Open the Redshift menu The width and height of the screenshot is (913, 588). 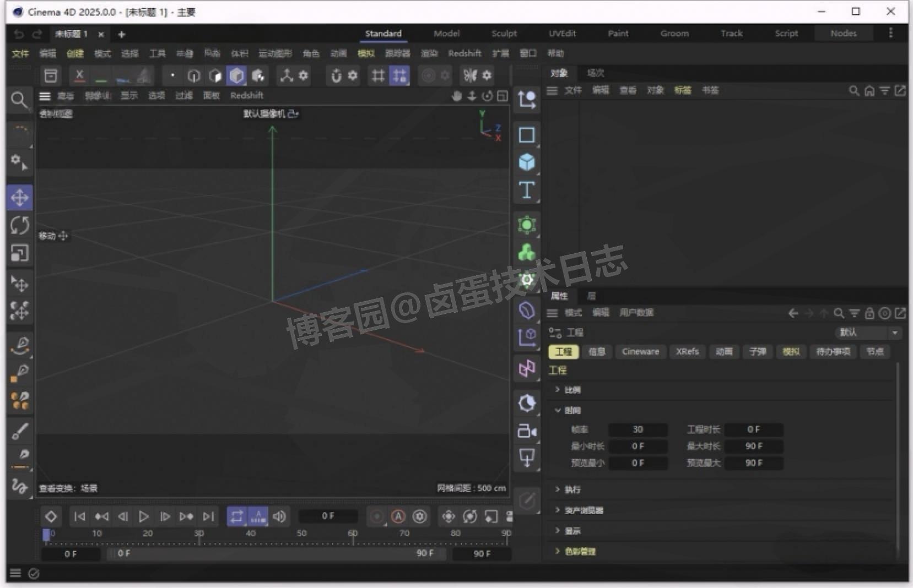pos(464,53)
